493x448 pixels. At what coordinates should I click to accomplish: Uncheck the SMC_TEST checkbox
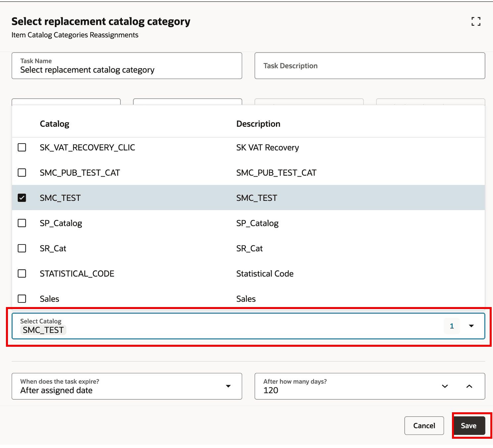[x=22, y=198]
